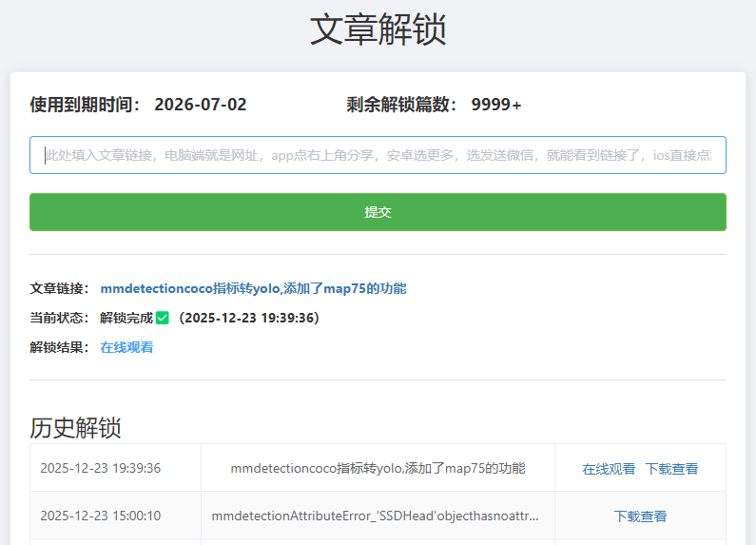
Task: Click the 解锁完成 status text
Action: 126,318
